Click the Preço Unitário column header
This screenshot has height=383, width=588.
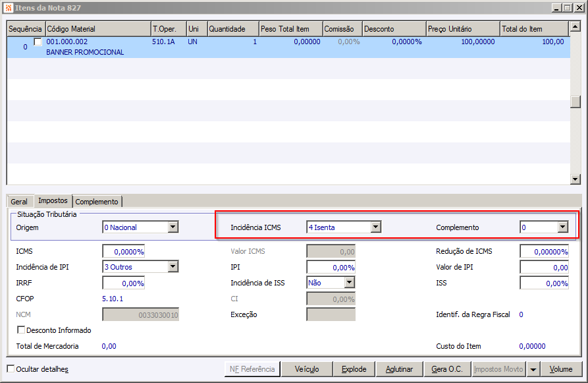[463, 29]
